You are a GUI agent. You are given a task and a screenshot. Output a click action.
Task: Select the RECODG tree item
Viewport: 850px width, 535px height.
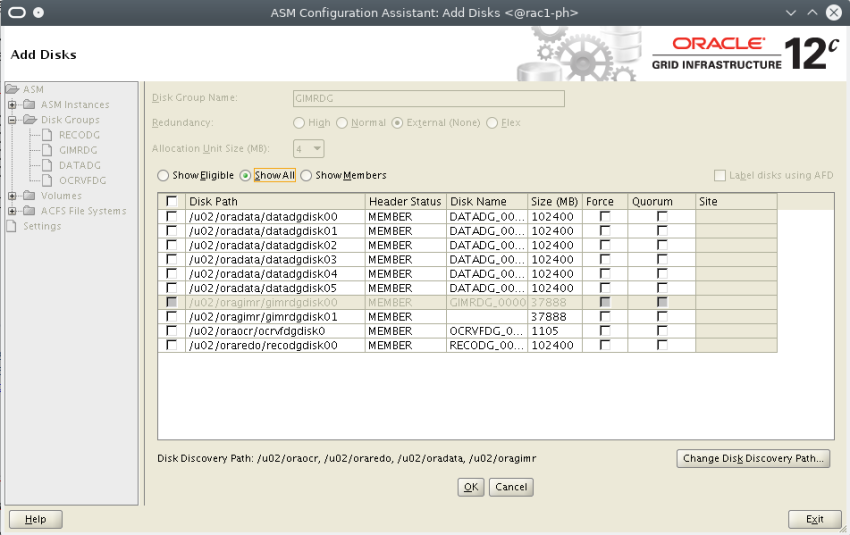click(x=79, y=134)
